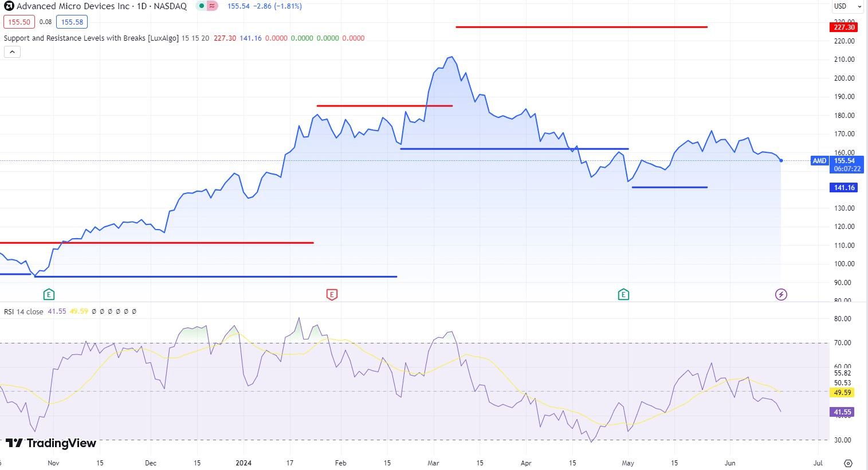Click the TradingView logo in bottom left
The height and width of the screenshot is (470, 868).
50,443
